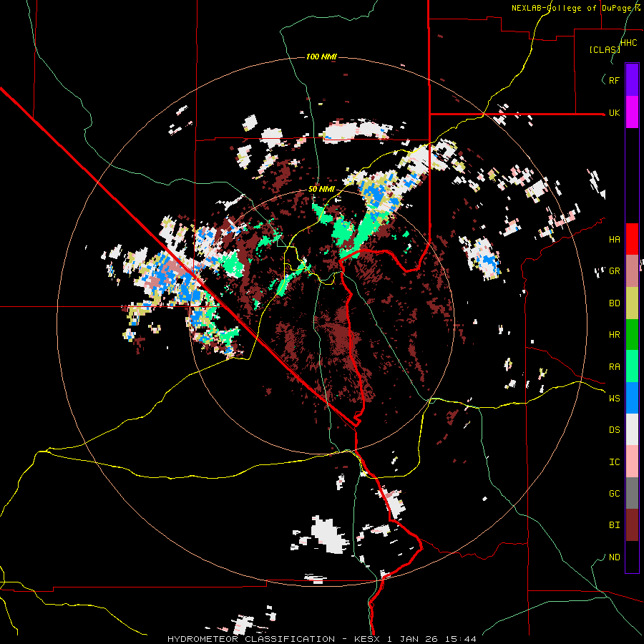
Task: Select the gray GC legend swatch
Action: coord(632,493)
